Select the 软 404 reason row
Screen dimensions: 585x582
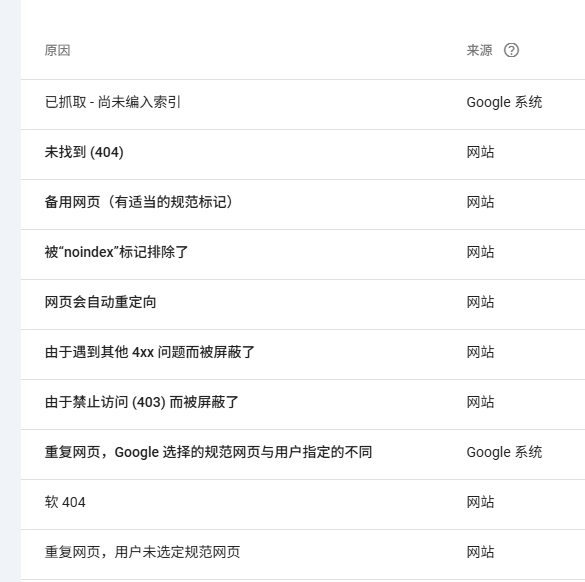[303, 504]
